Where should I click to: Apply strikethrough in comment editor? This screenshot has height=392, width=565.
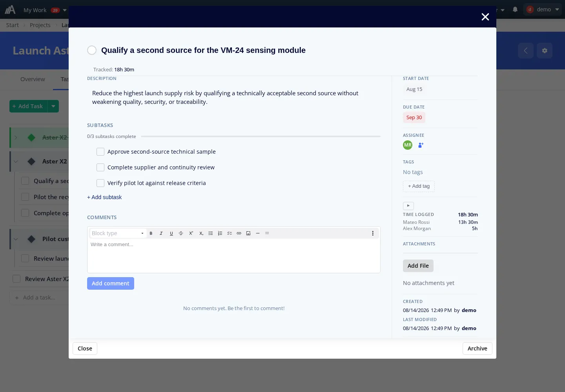click(181, 233)
